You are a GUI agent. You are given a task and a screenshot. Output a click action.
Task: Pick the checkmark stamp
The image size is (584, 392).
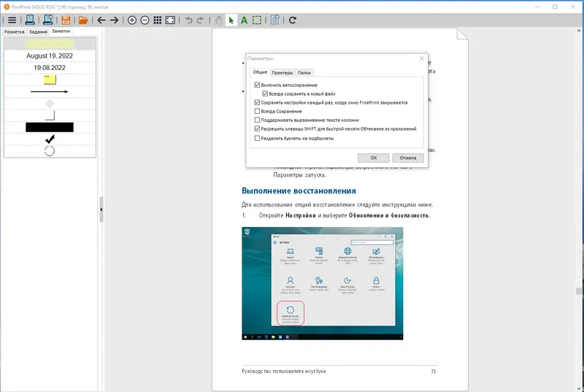(x=50, y=139)
